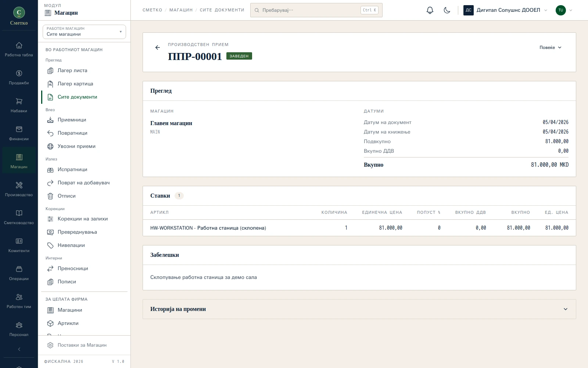Open the Набавки module

(19, 105)
